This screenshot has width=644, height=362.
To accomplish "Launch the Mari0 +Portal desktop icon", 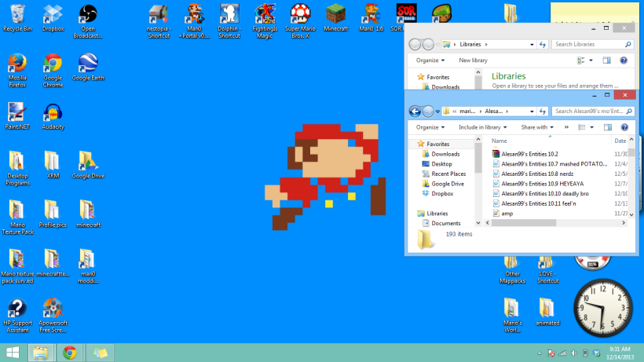I will point(194,22).
